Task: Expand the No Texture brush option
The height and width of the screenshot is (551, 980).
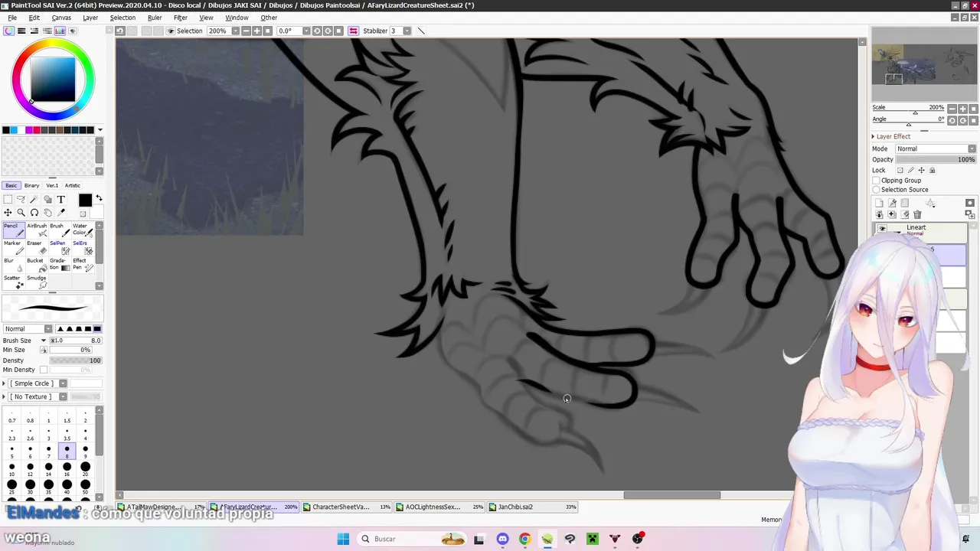Action: tap(4, 396)
